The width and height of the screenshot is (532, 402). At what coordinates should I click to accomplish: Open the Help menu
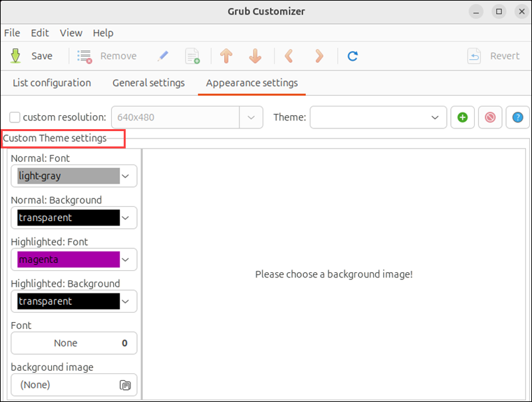pos(103,33)
